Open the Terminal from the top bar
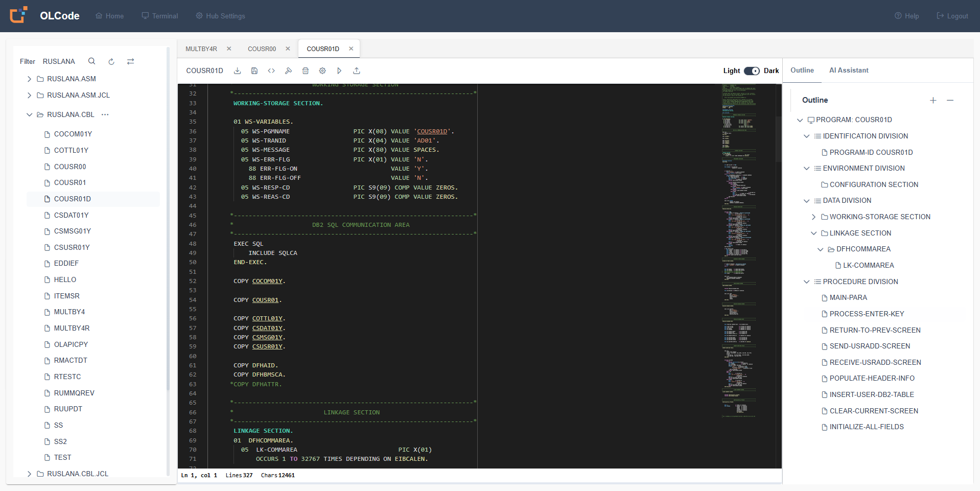This screenshot has height=491, width=980. [x=159, y=16]
